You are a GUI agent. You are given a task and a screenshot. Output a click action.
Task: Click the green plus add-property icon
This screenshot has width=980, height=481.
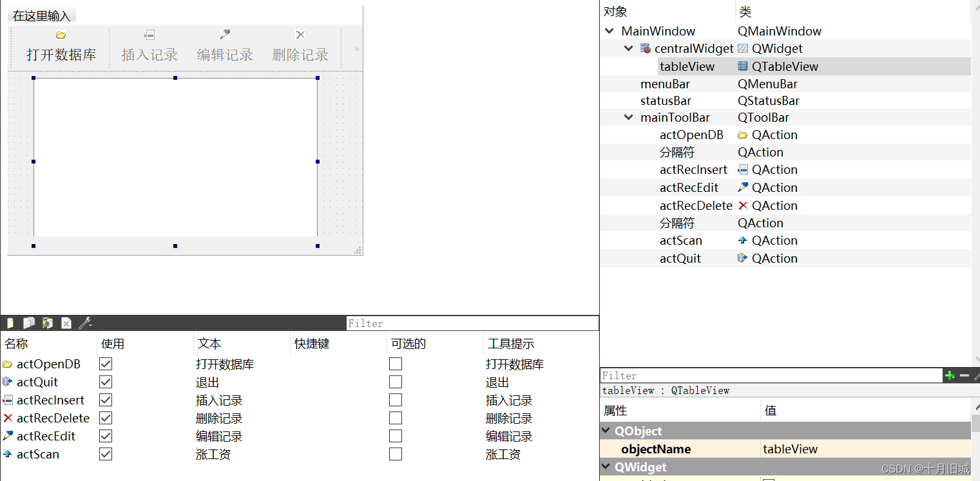click(x=950, y=375)
